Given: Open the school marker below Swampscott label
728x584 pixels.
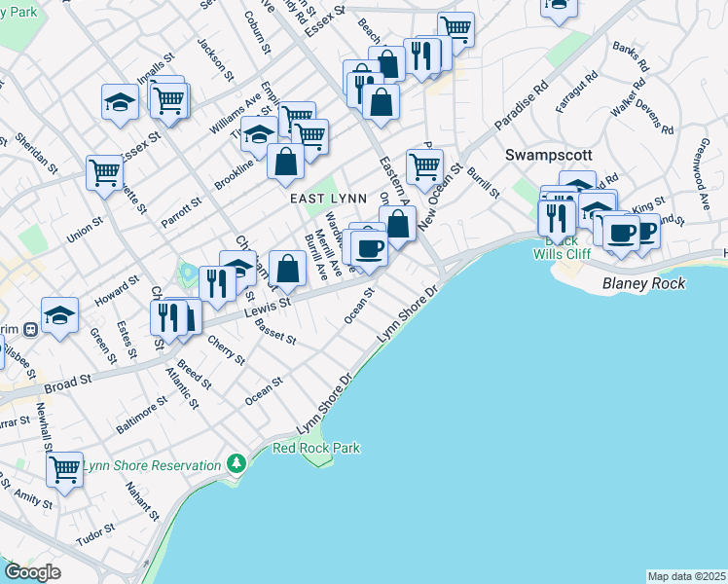Looking at the screenshot, I should pos(597,208).
